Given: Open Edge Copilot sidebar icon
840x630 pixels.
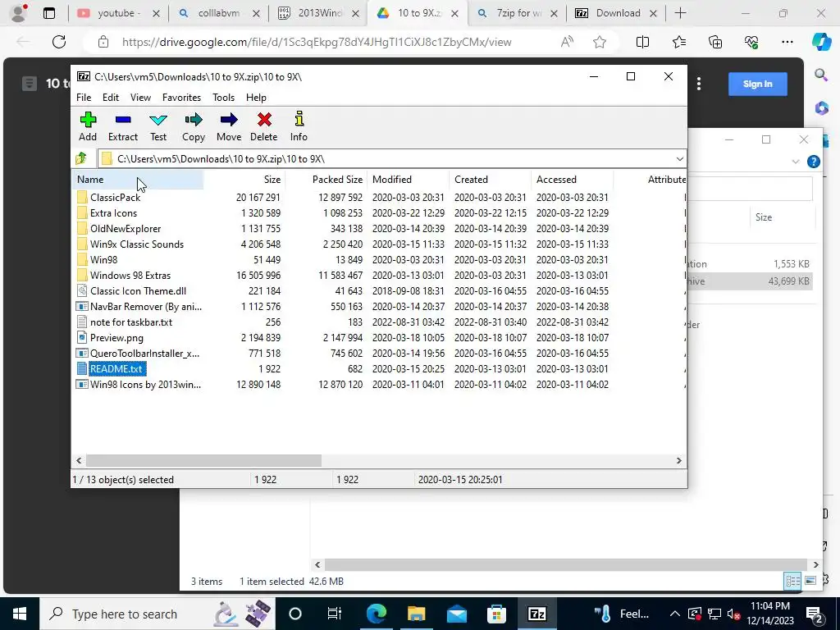Looking at the screenshot, I should 821,42.
